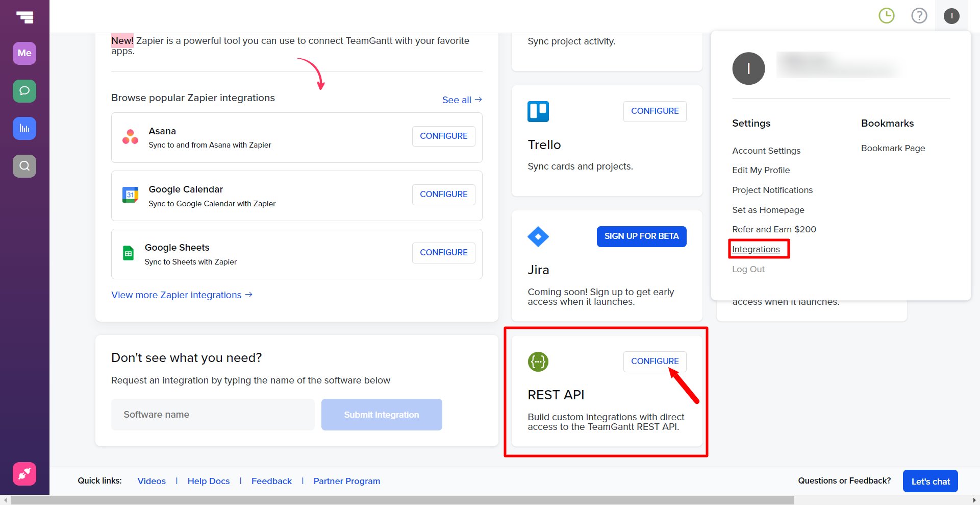Configure the Asana integration
Viewport: 980px width, 505px height.
[x=444, y=136]
